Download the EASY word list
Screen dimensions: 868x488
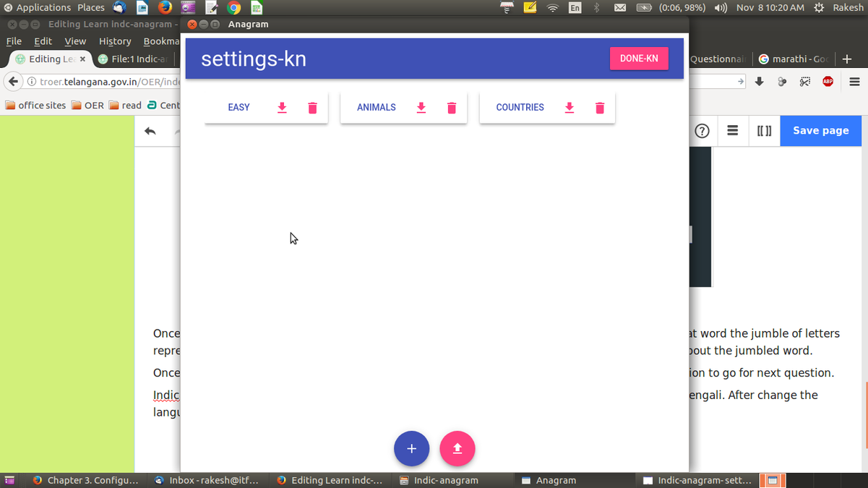click(282, 107)
